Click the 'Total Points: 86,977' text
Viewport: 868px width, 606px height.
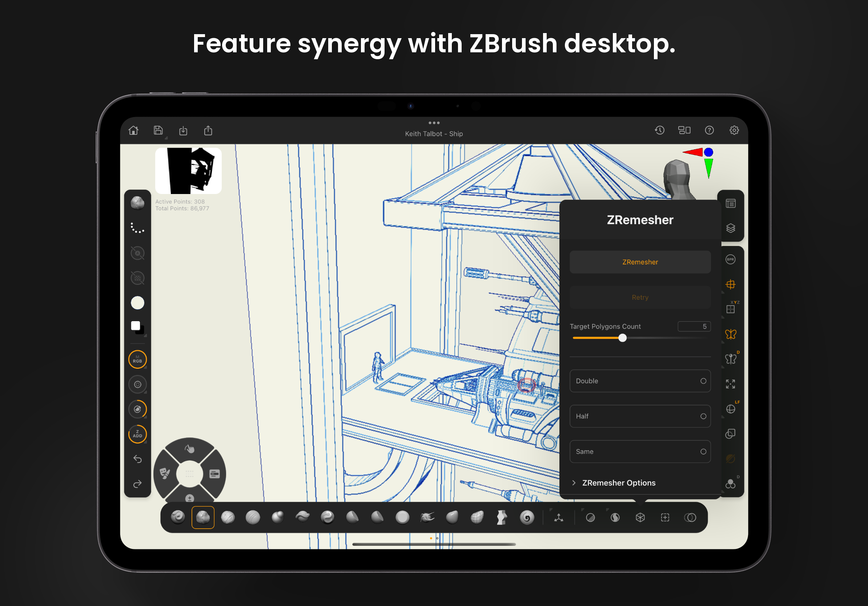click(x=182, y=209)
